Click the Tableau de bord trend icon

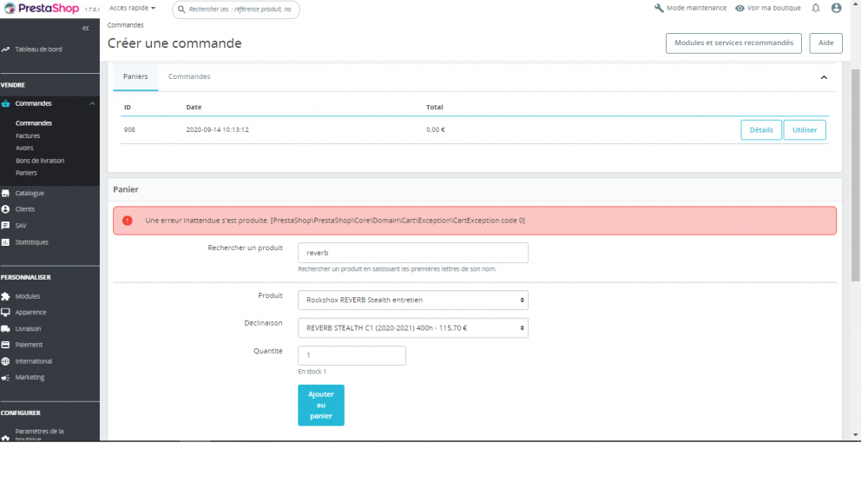[5, 50]
